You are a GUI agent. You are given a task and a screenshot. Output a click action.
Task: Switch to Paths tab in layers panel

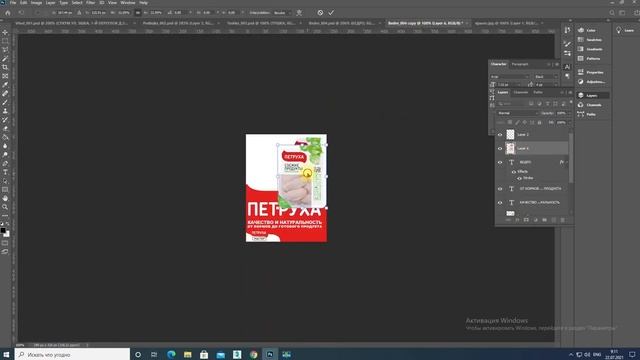pyautogui.click(x=538, y=92)
